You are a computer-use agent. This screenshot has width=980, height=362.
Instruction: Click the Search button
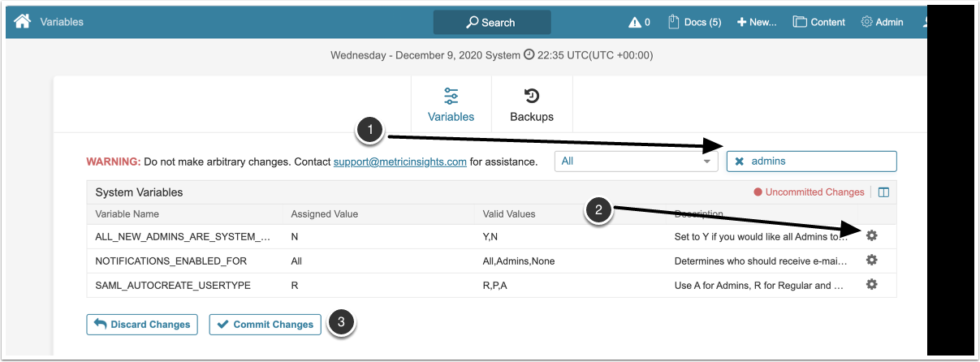click(x=492, y=23)
